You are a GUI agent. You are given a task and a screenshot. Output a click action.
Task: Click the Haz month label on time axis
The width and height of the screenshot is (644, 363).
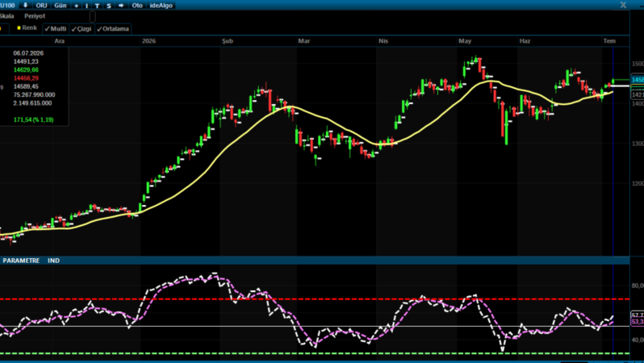525,40
